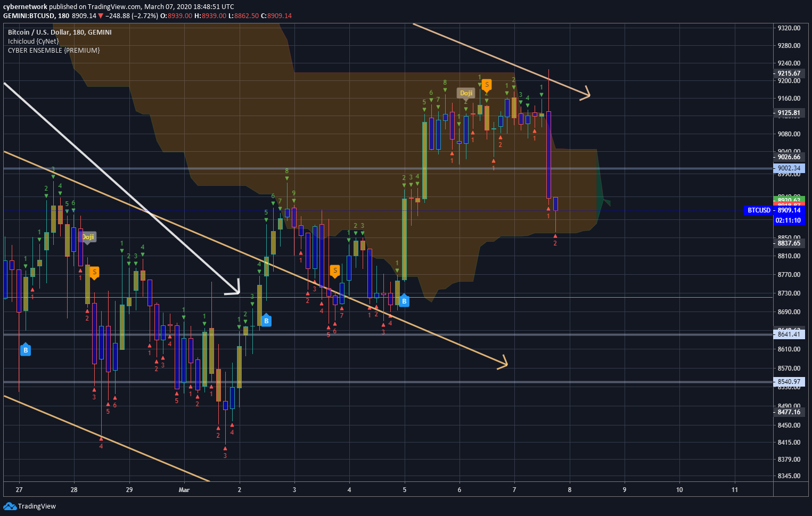The height and width of the screenshot is (516, 812).
Task: Select the CYBER ENSEMBLE {PREMIUM} indicator label
Action: (54, 51)
